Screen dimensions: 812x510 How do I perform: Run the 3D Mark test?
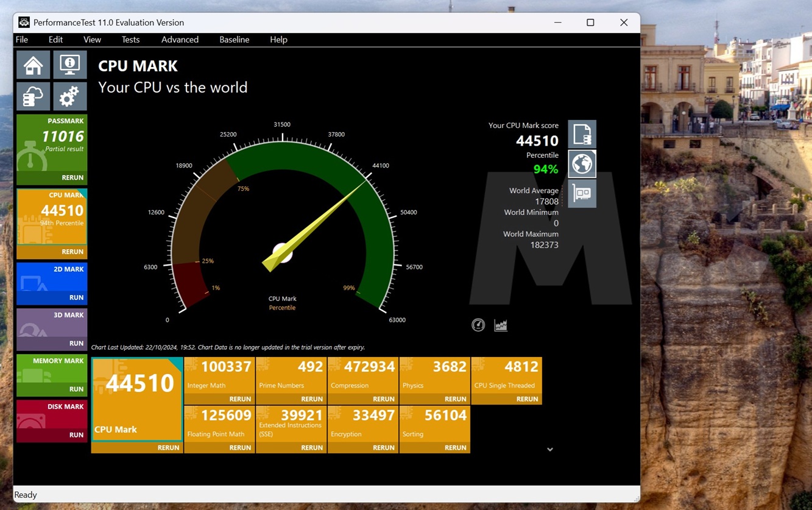click(x=76, y=343)
